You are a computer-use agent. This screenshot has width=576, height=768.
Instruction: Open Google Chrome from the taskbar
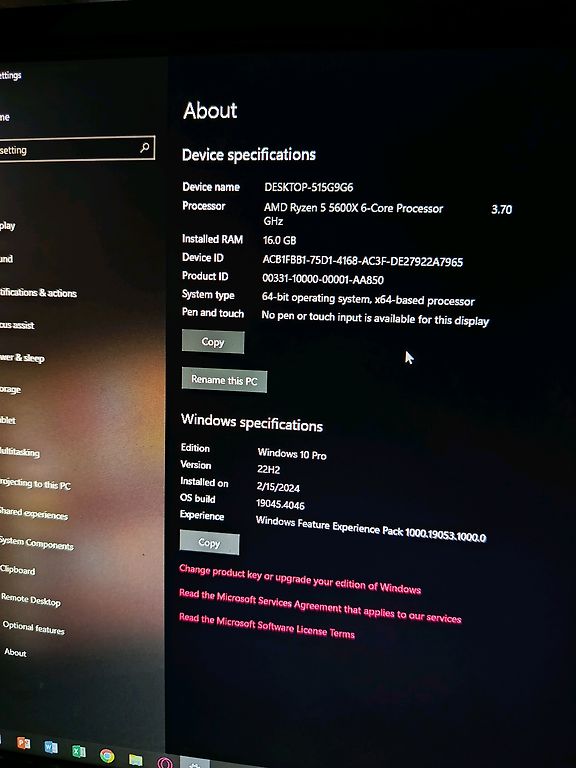[107, 756]
